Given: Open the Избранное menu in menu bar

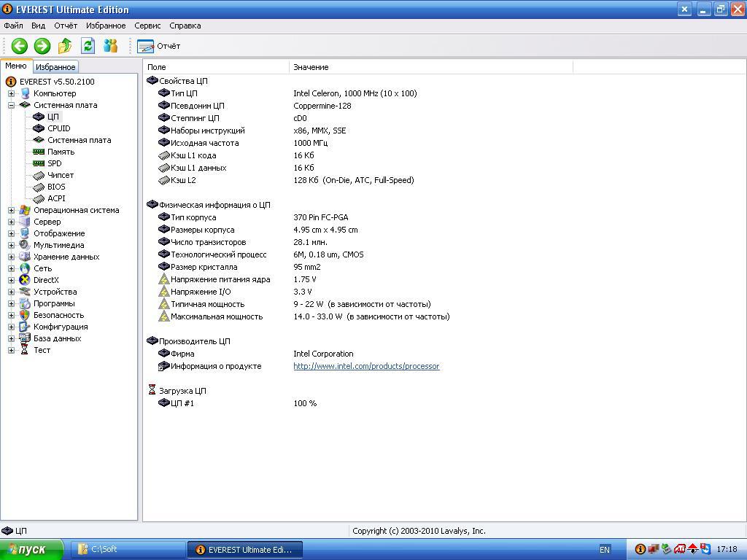Looking at the screenshot, I should 106,26.
